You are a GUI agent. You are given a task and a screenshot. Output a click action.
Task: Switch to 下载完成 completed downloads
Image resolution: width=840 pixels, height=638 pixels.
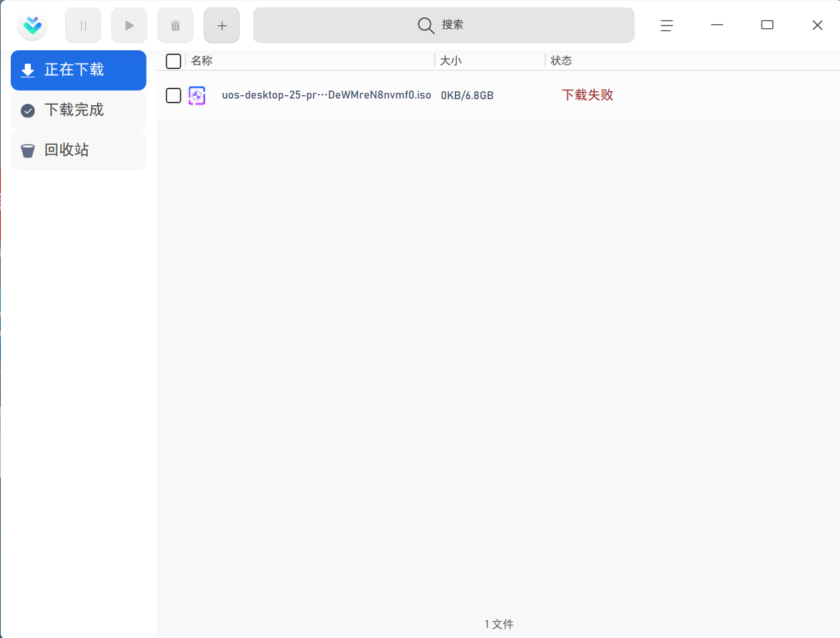click(78, 110)
